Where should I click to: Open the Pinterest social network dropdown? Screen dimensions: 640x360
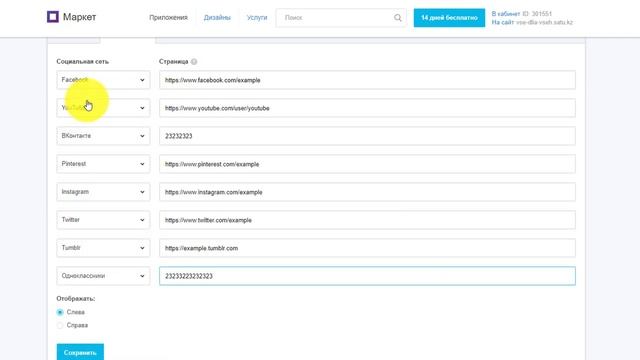(103, 164)
